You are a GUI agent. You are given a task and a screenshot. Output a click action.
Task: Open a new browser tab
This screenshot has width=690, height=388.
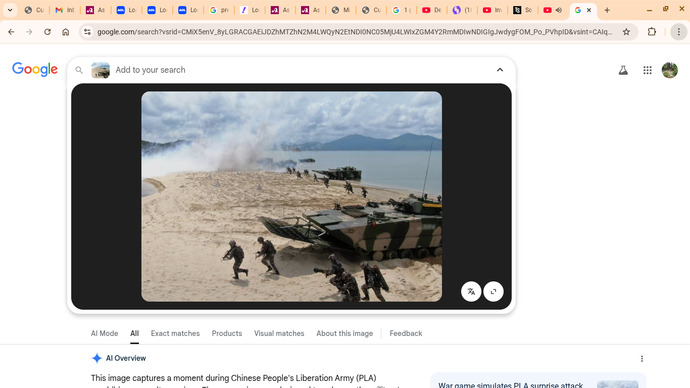click(607, 10)
